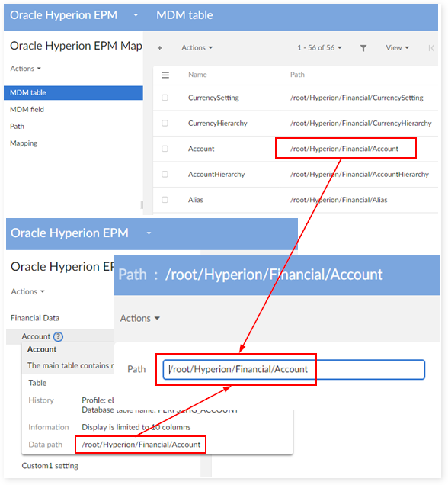The height and width of the screenshot is (485, 448).
Task: Select Account under Financial Data
Action: pos(36,336)
